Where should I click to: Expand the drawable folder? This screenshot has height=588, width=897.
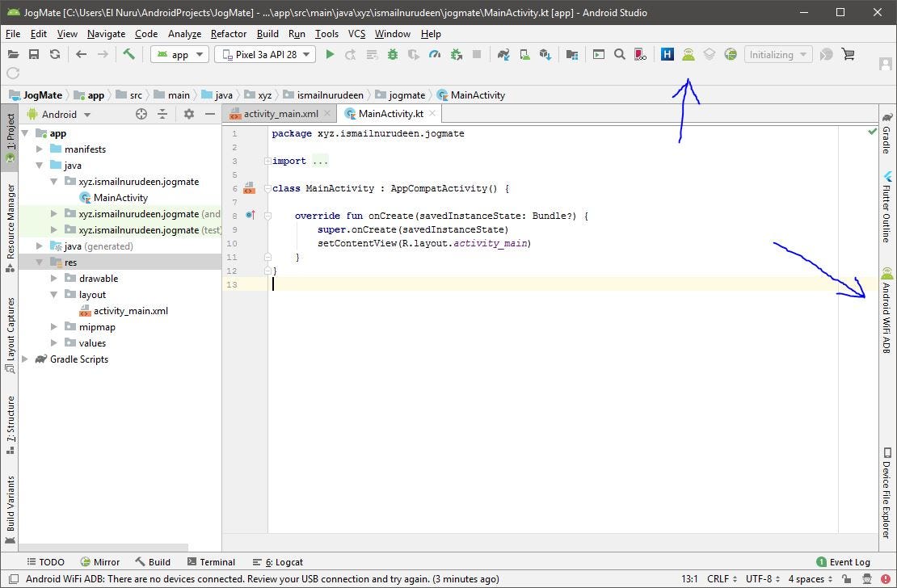[x=54, y=278]
